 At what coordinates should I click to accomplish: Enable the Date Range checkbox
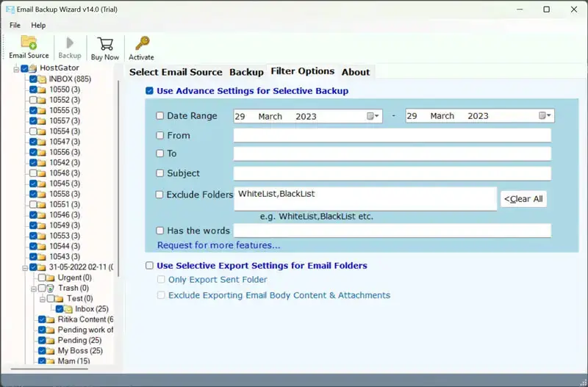pyautogui.click(x=160, y=116)
